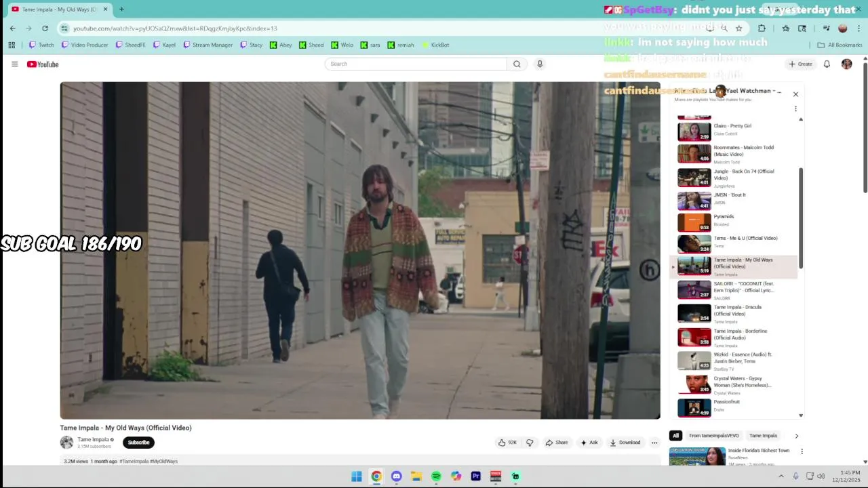Open Tame Impala channel name link
The width and height of the screenshot is (868, 488).
[x=93, y=439]
